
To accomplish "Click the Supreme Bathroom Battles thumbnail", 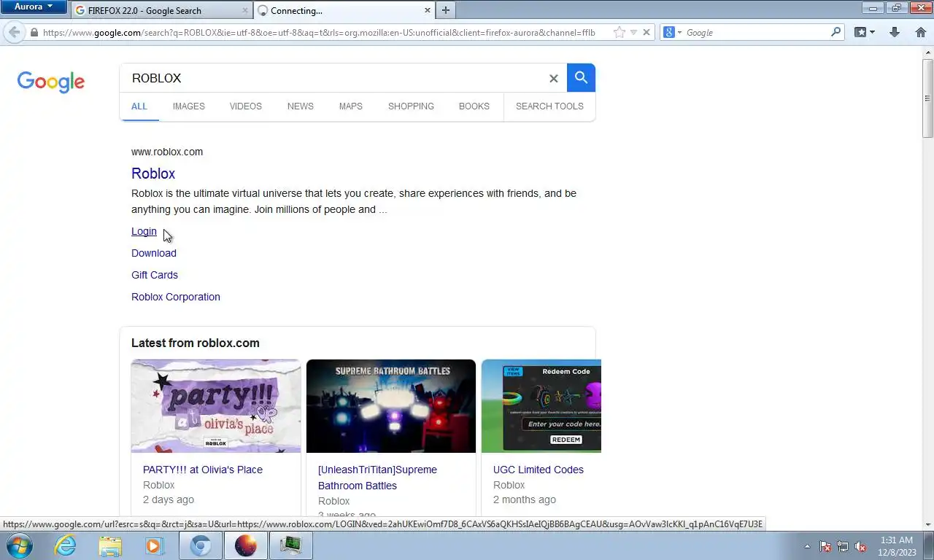I will pos(391,406).
